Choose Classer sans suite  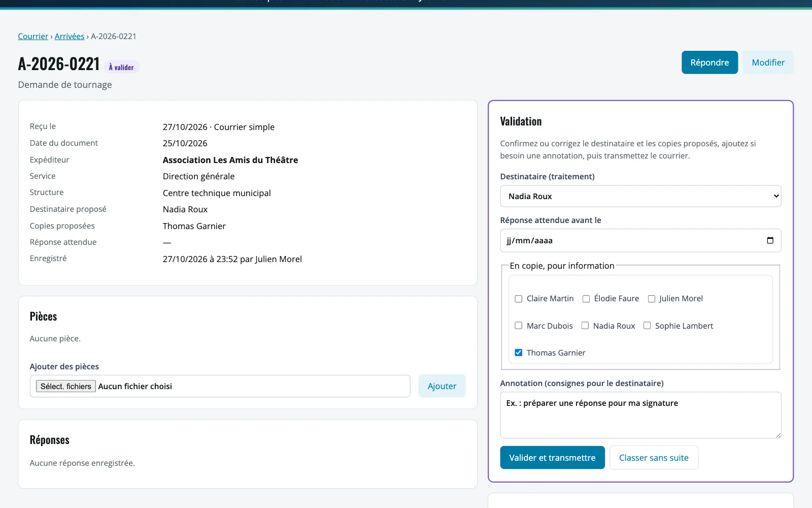[654, 458]
